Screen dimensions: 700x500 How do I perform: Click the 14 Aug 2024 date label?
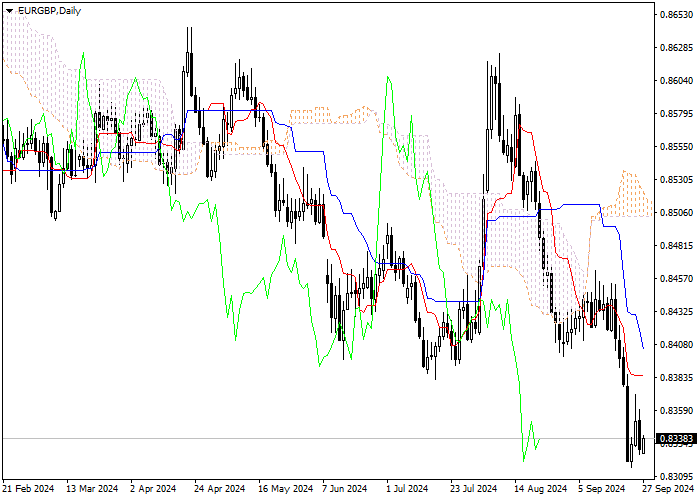(x=540, y=489)
